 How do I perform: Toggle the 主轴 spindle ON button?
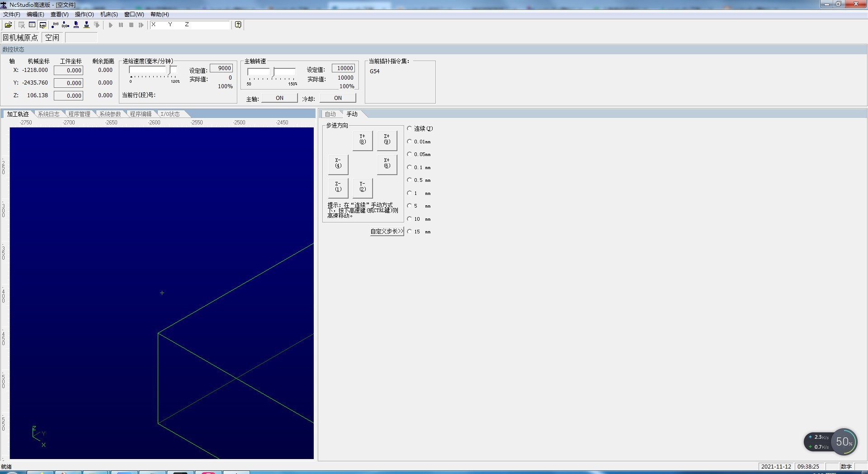coord(279,98)
